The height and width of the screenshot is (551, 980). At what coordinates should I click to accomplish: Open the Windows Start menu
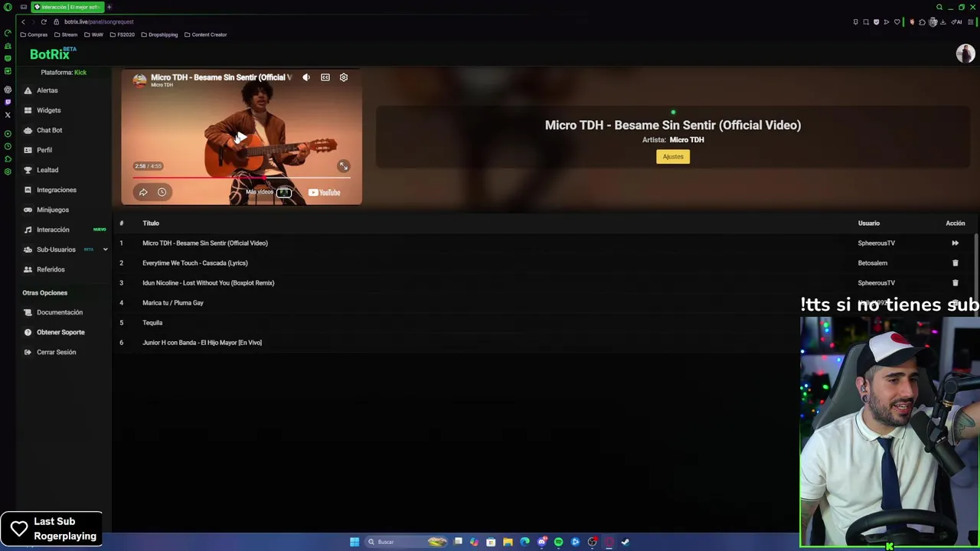point(354,542)
